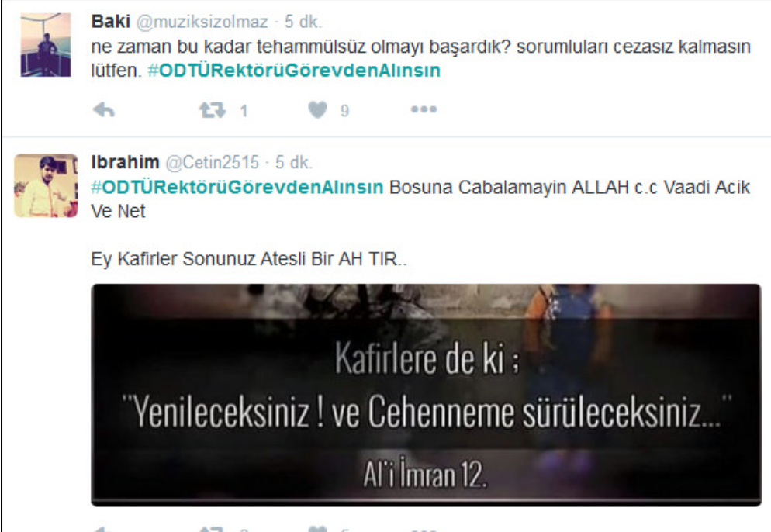Open the @muziksizolmaz handle
The image size is (771, 532).
tap(202, 22)
